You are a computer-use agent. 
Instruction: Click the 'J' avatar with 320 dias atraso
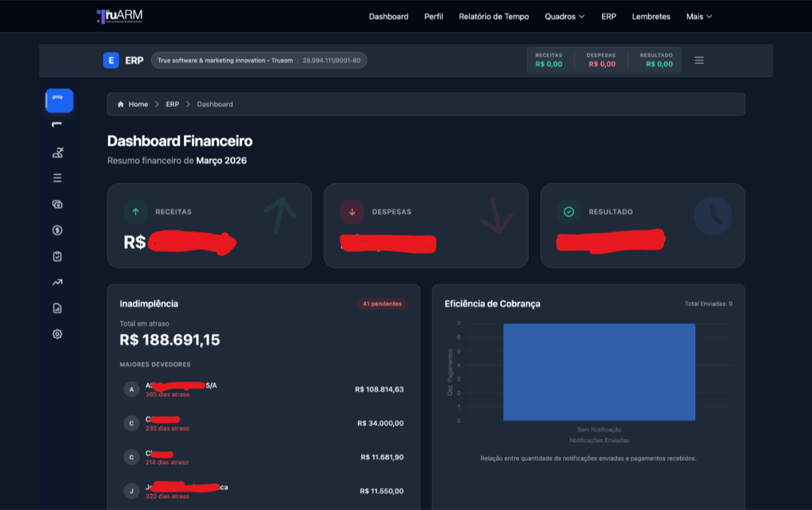pyautogui.click(x=132, y=491)
